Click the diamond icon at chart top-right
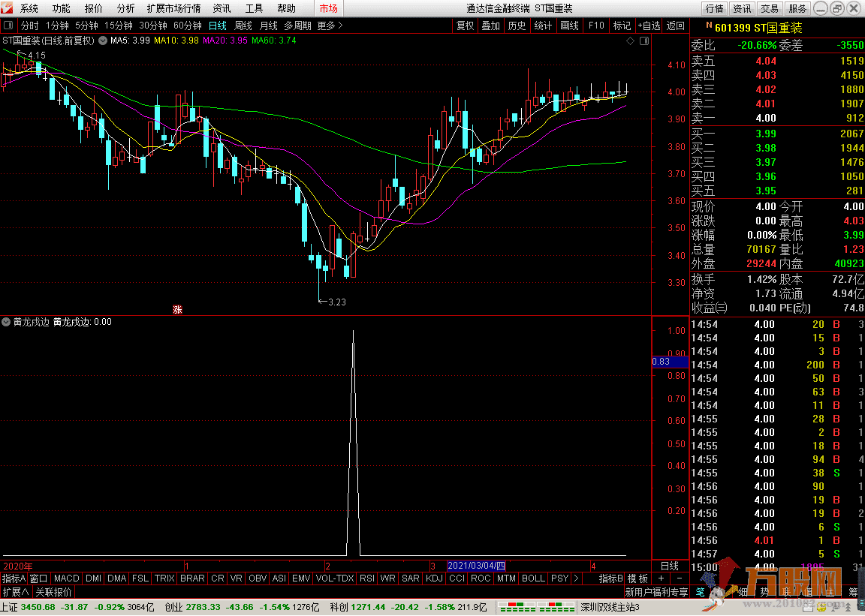The image size is (865, 616). pos(629,41)
